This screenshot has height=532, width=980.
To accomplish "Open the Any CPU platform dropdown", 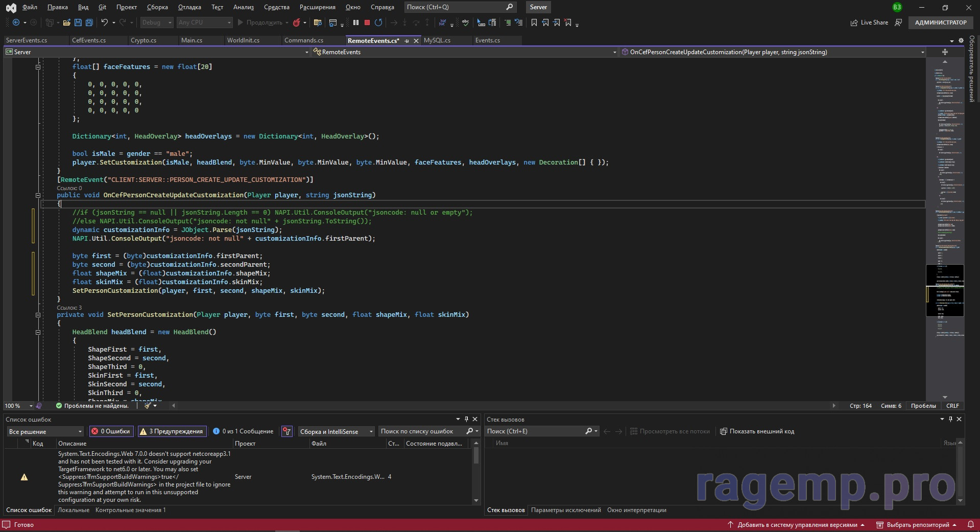I will [204, 22].
